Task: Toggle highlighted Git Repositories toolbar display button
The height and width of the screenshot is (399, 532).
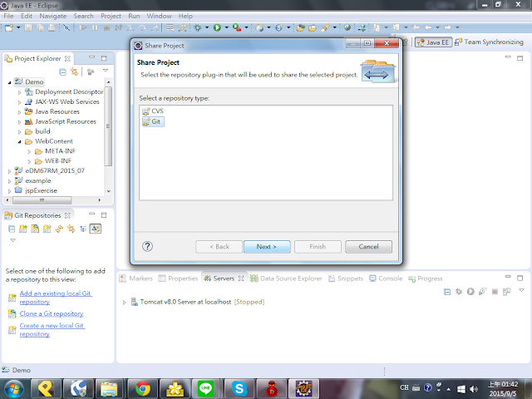Action: click(96, 229)
